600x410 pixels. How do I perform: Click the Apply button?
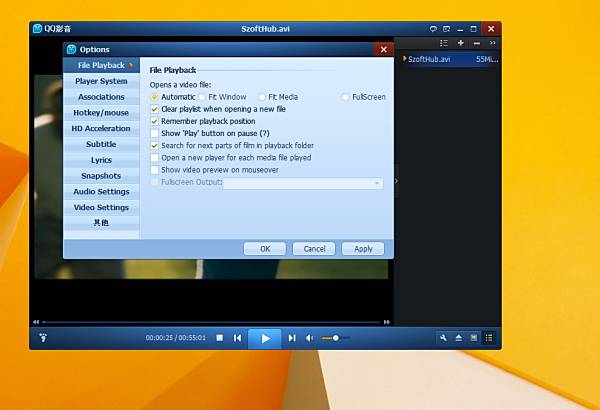click(363, 249)
